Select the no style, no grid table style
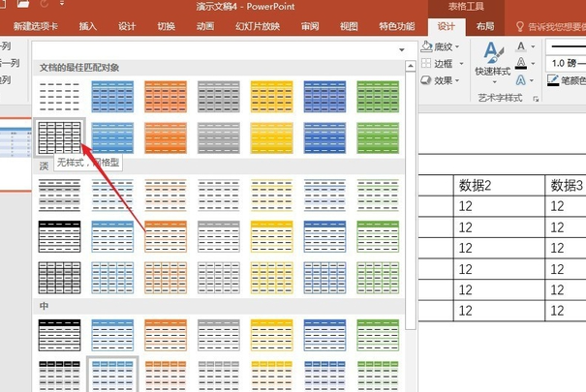This screenshot has height=392, width=586. point(59,97)
